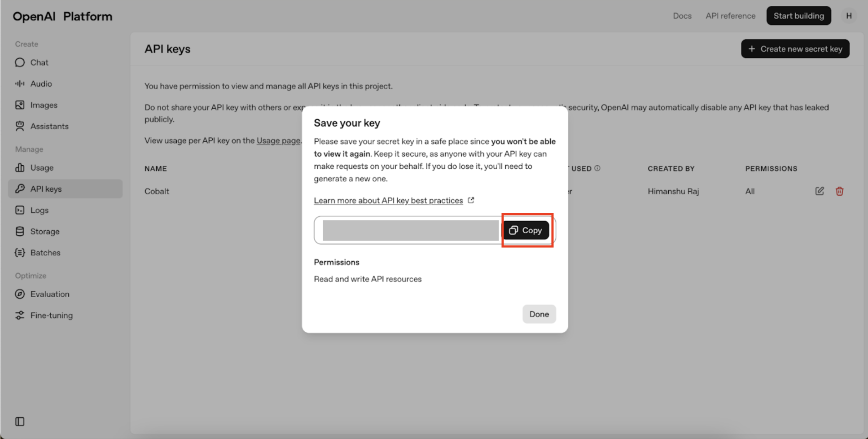Select the Evaluation icon under Optimize
This screenshot has width=868, height=439.
(x=19, y=294)
